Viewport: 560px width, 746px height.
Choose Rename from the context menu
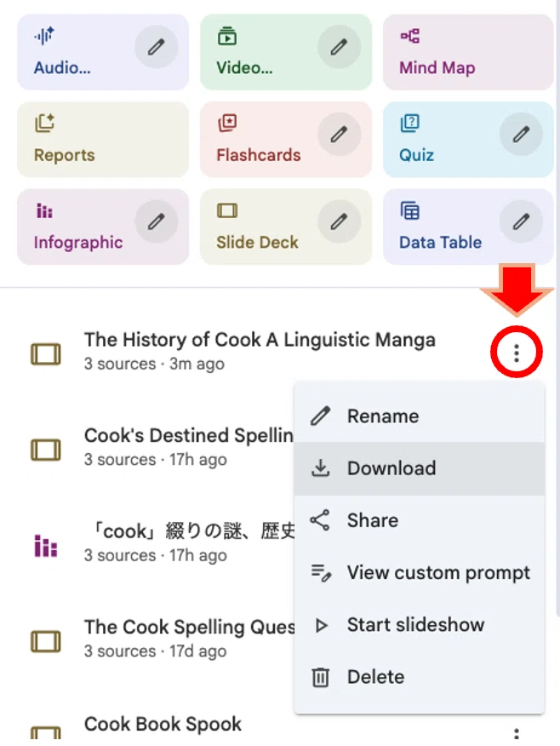click(420, 416)
